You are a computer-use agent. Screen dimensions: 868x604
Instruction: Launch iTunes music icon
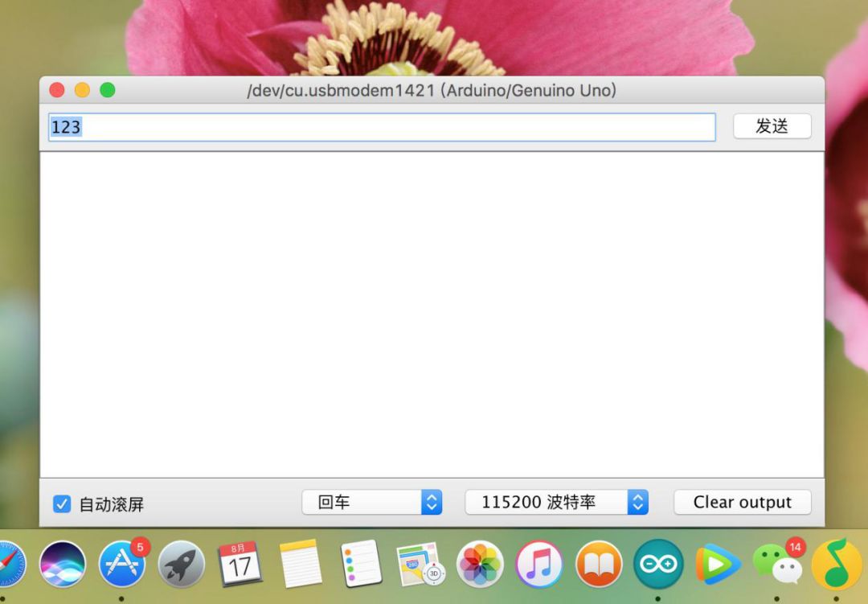pos(539,564)
